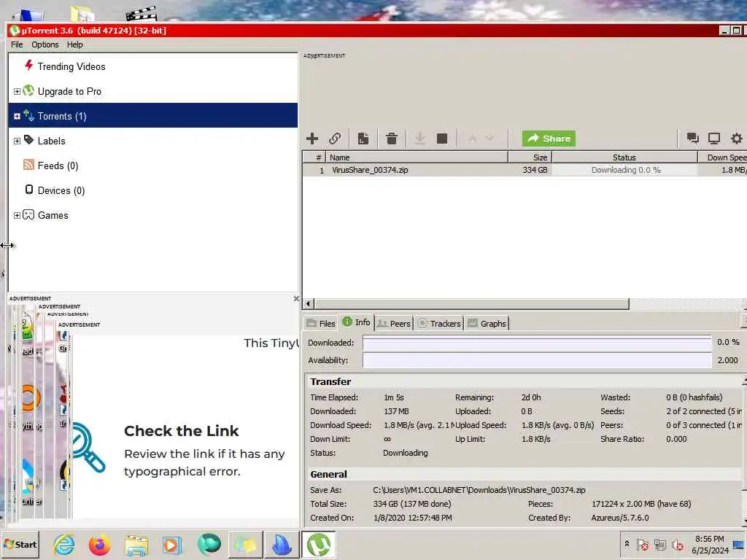Image resolution: width=747 pixels, height=560 pixels.
Task: Select Feeds (0) in sidebar
Action: 58,166
